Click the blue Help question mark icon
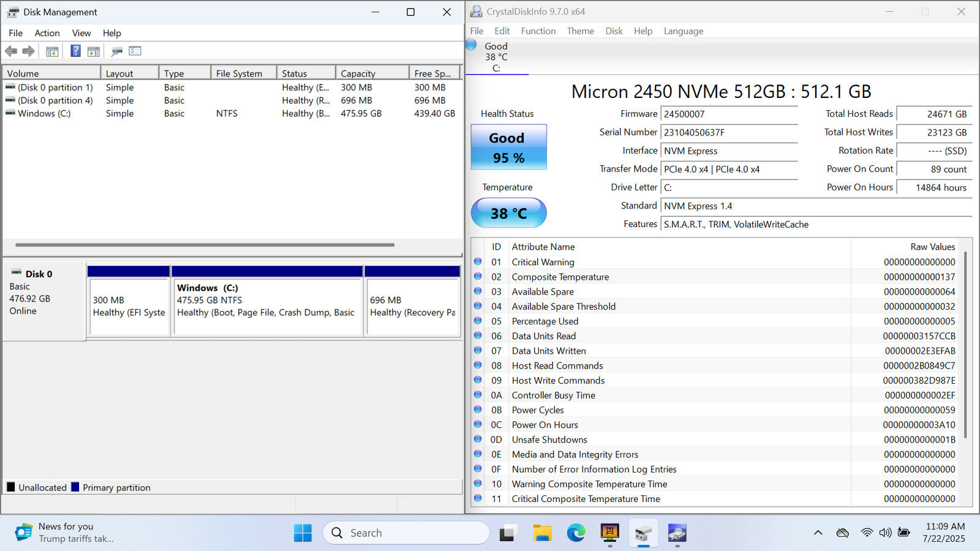980x551 pixels. tap(75, 51)
